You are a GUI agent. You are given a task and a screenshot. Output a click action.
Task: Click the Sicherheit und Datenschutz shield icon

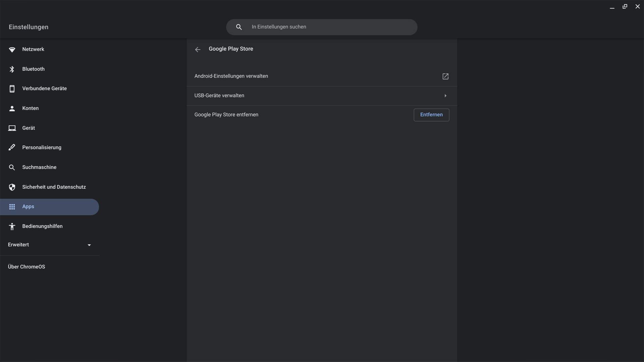tap(12, 187)
